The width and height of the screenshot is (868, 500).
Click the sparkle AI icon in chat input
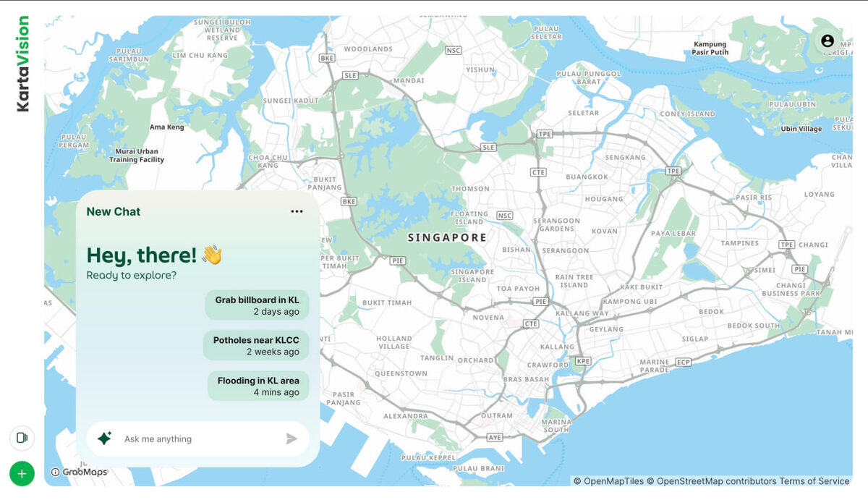point(104,438)
